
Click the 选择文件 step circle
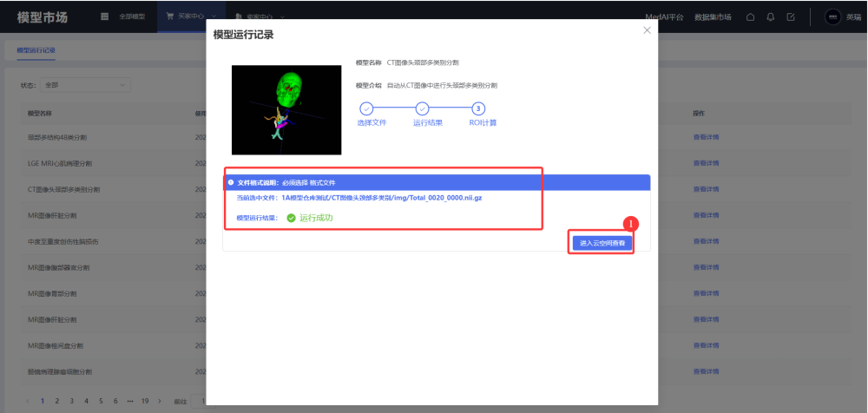[x=366, y=108]
